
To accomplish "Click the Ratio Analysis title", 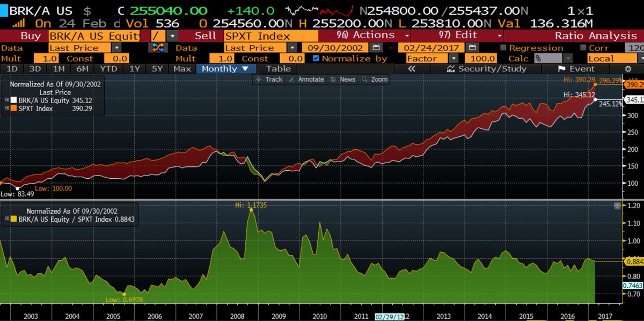I will point(596,36).
